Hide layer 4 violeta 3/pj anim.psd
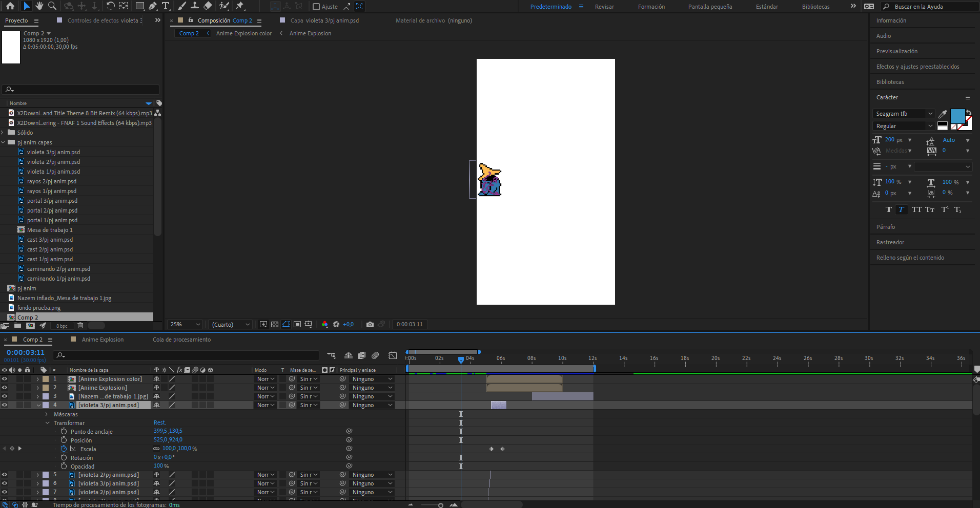 (5, 406)
